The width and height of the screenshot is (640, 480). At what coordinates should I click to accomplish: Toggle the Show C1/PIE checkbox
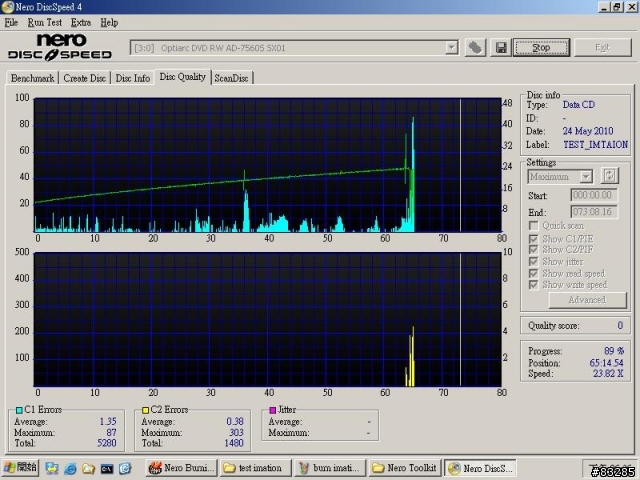tap(534, 238)
